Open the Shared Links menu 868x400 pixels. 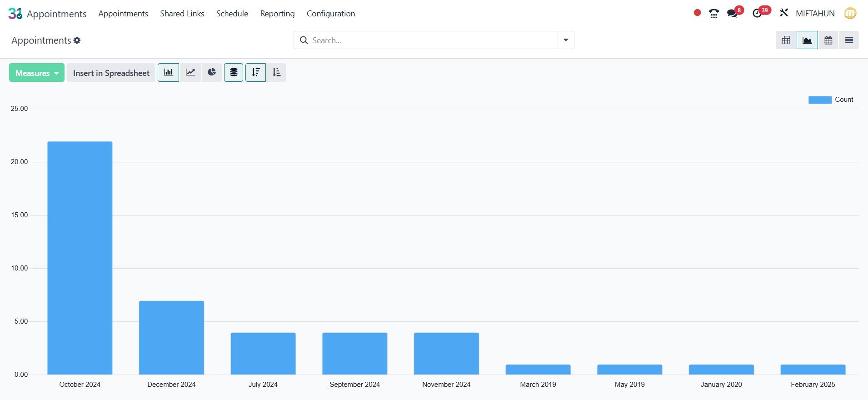182,14
